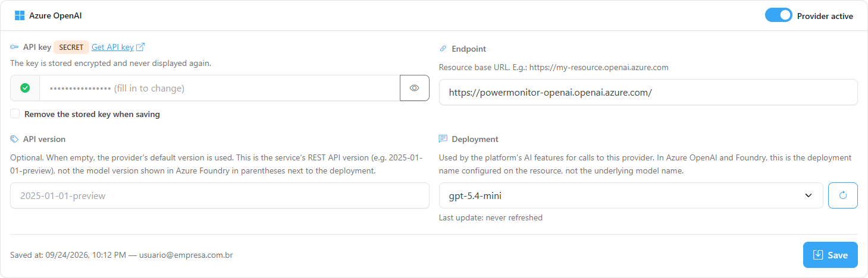Click the SECRET badge
Image resolution: width=868 pixels, height=278 pixels.
point(71,48)
